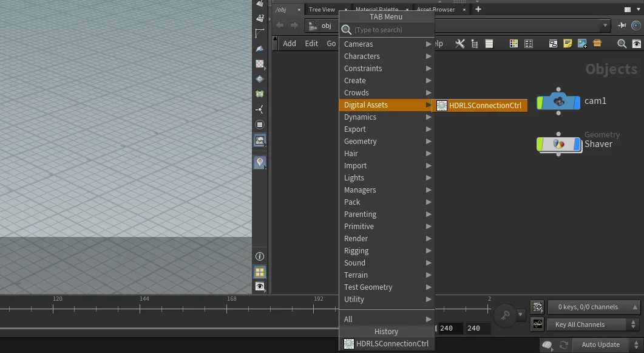Screen dimensions: 644x353
Task: Click the three-spoke origin display icon
Action: tap(260, 109)
